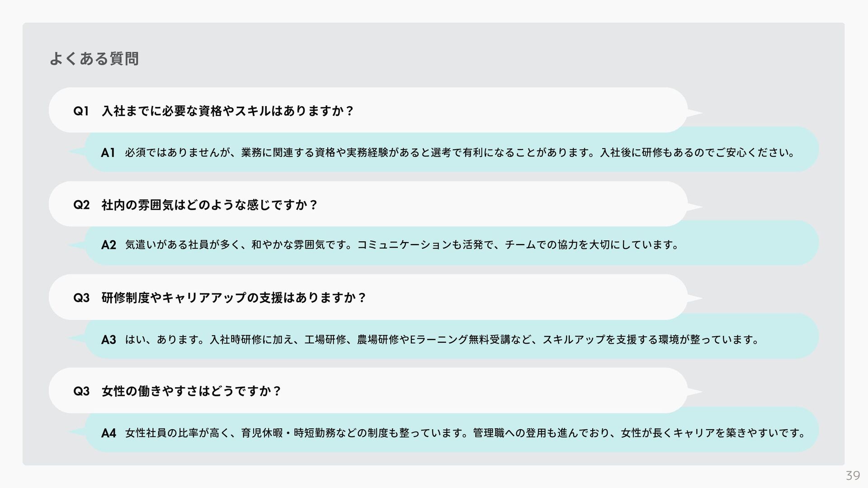Image resolution: width=868 pixels, height=488 pixels.
Task: Select the answer mentioning コミュニケーションも活発
Action: [402, 245]
